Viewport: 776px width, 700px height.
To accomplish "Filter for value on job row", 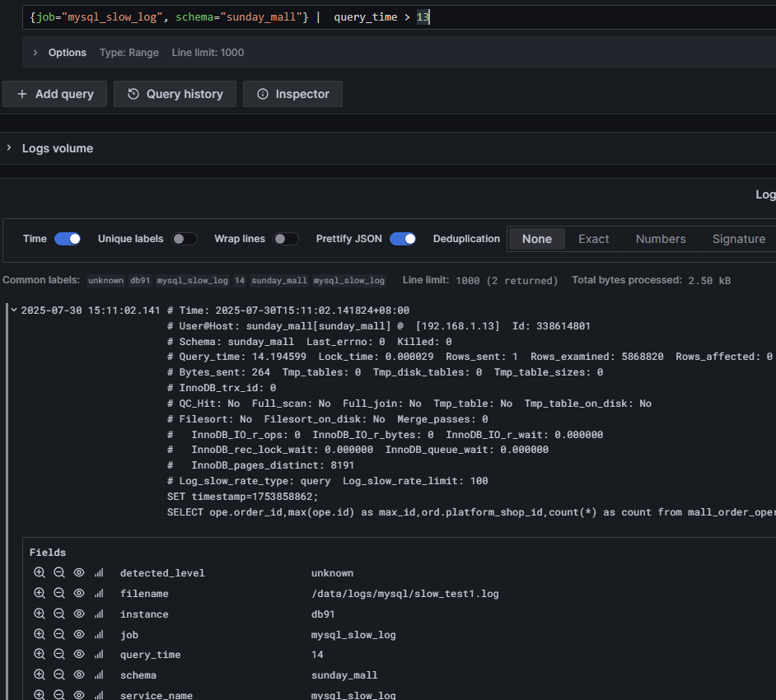I will point(39,634).
